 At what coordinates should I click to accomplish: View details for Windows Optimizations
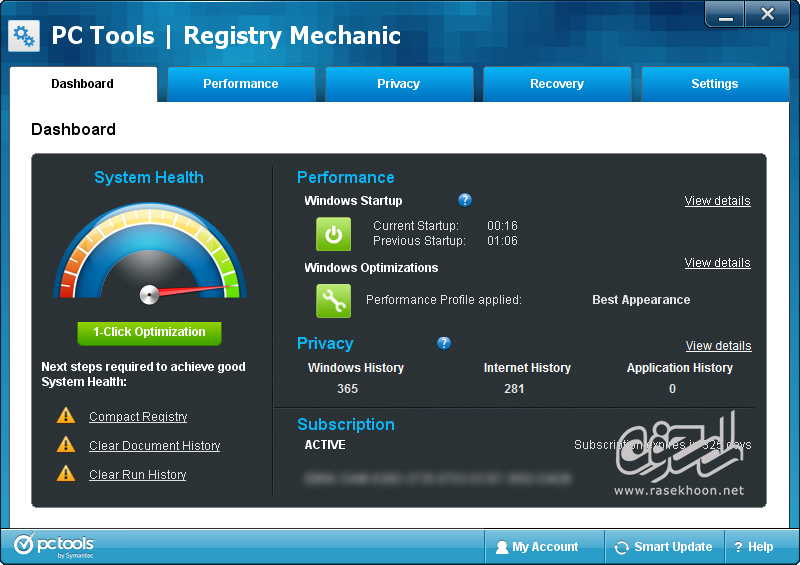click(717, 263)
